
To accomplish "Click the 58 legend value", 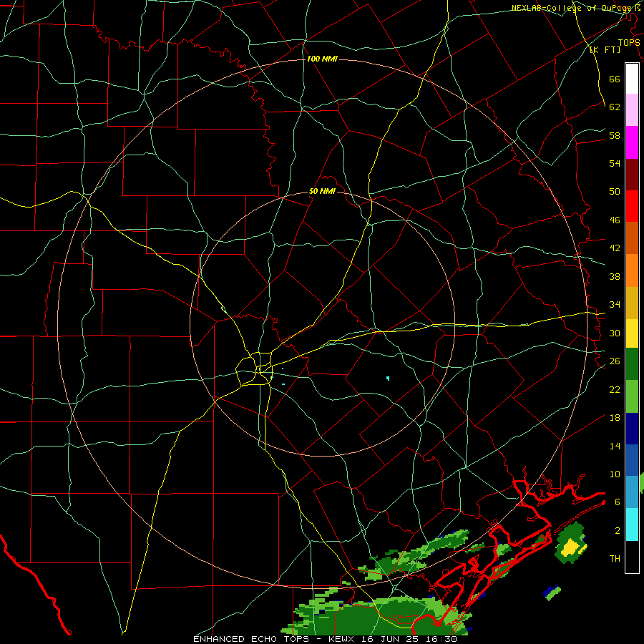I will click(615, 135).
